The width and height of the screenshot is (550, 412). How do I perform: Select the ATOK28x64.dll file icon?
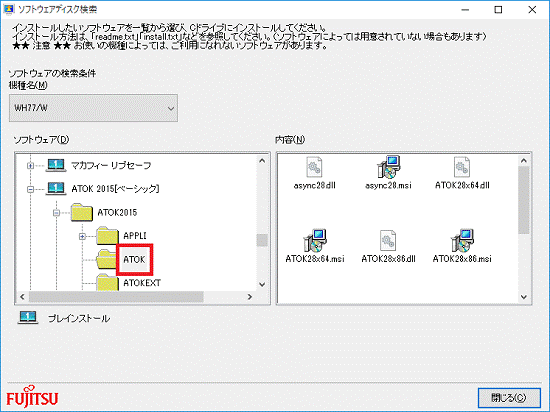[x=462, y=167]
